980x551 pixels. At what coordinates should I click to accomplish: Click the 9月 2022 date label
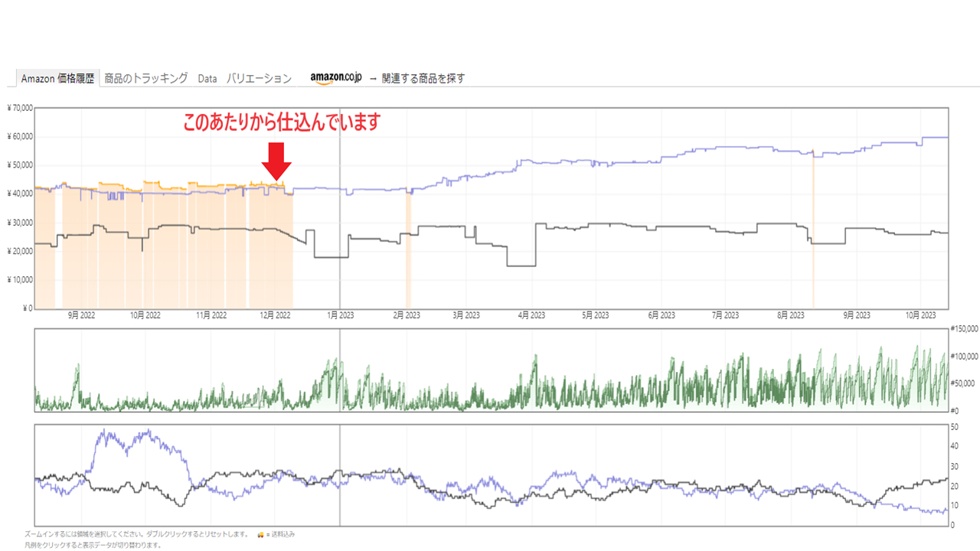click(81, 315)
